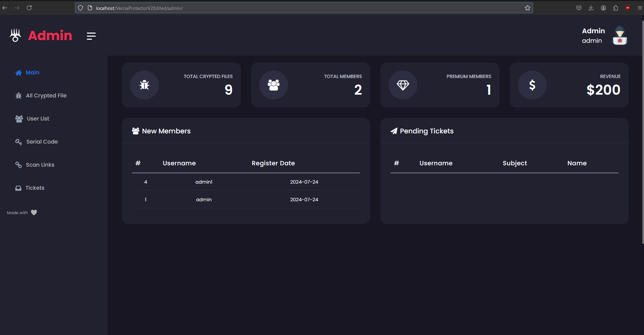The width and height of the screenshot is (644, 335).
Task: Click the Name column header in Pending Tickets
Action: pos(577,163)
